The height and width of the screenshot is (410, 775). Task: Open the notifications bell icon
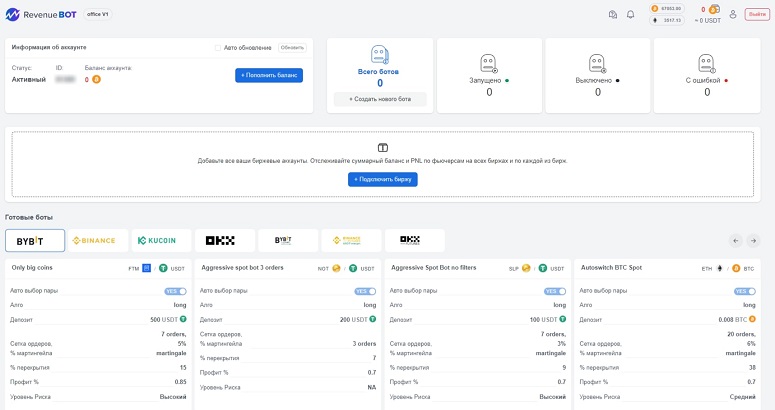tap(630, 14)
